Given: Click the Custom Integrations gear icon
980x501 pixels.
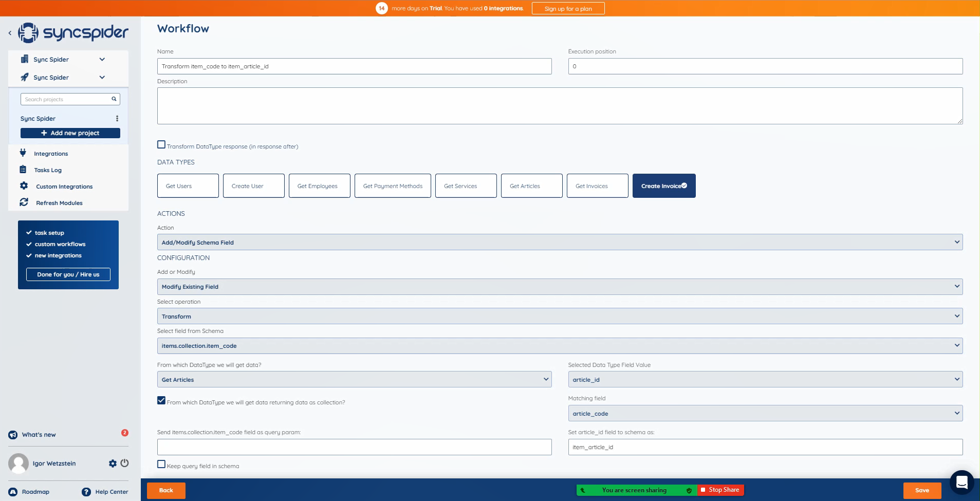Looking at the screenshot, I should pos(24,185).
